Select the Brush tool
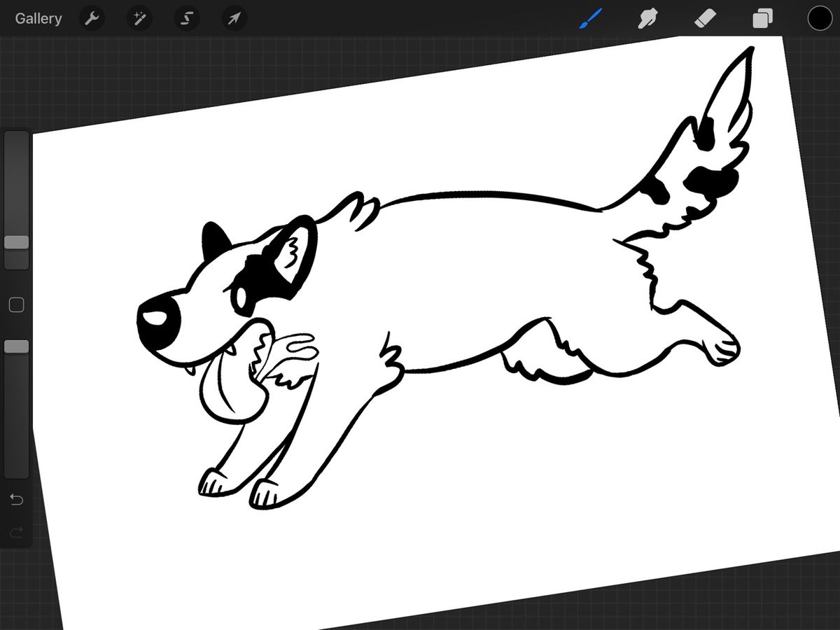The image size is (840, 630). (589, 18)
